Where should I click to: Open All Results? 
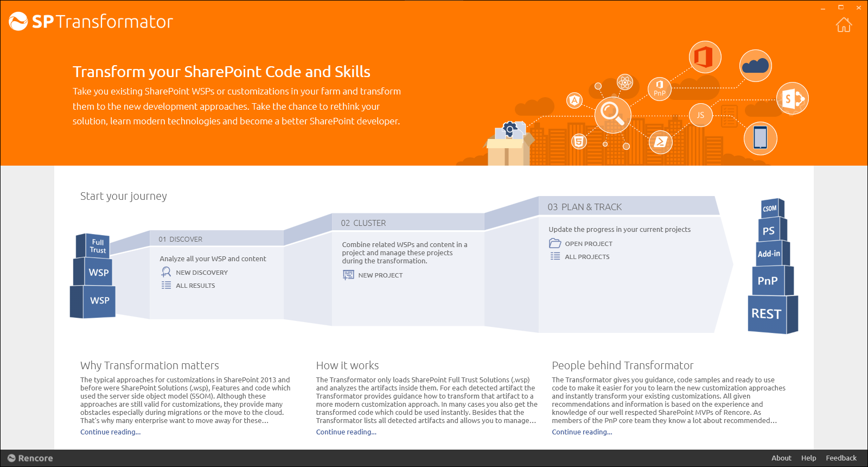click(x=195, y=286)
